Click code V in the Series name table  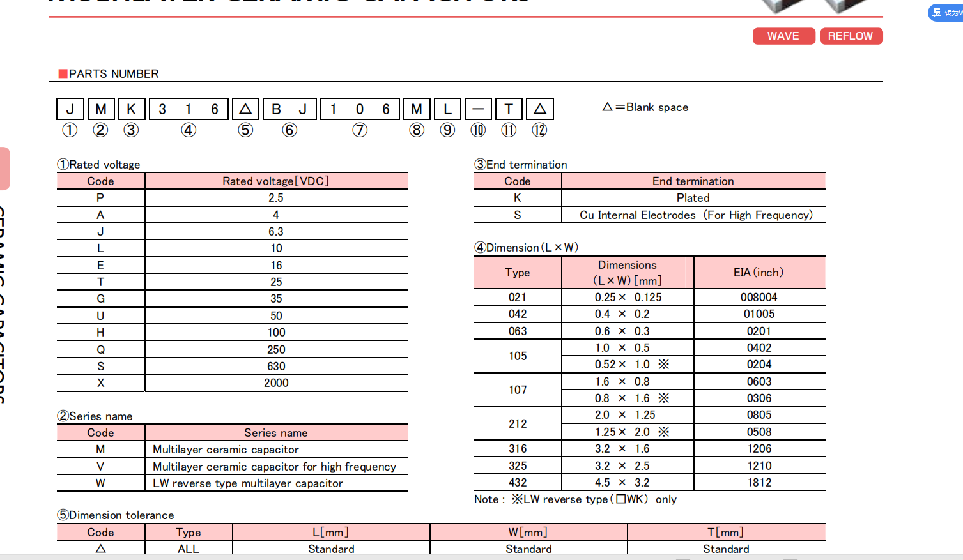(100, 467)
